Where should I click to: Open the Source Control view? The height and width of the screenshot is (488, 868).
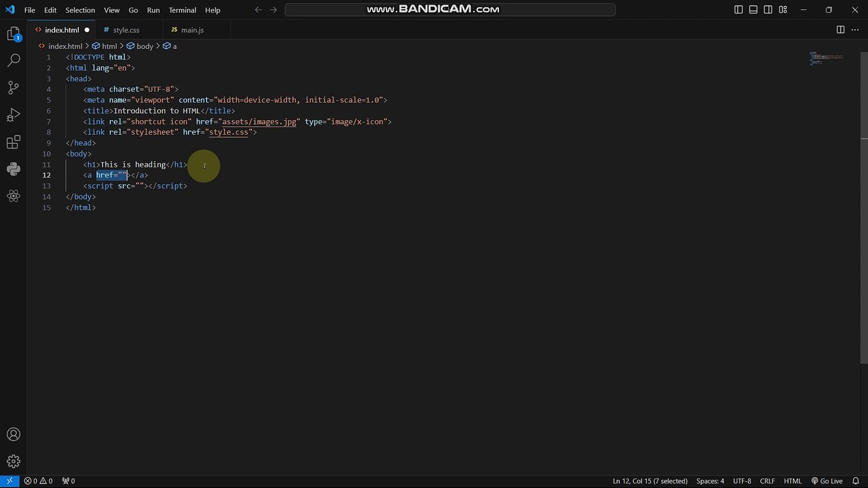pyautogui.click(x=14, y=87)
